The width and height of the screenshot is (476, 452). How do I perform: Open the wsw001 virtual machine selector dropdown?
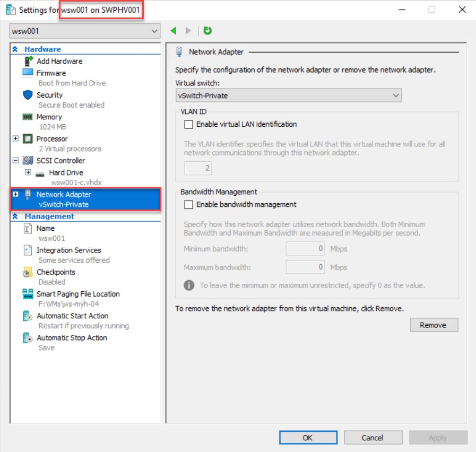(x=85, y=31)
